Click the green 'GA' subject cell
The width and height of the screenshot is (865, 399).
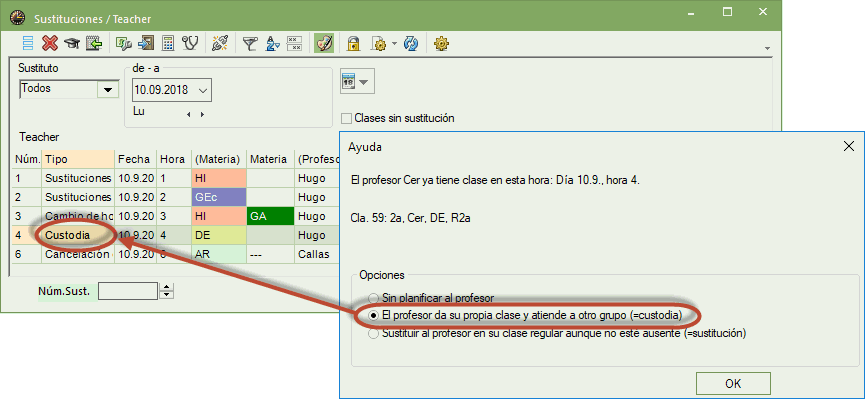pos(270,216)
